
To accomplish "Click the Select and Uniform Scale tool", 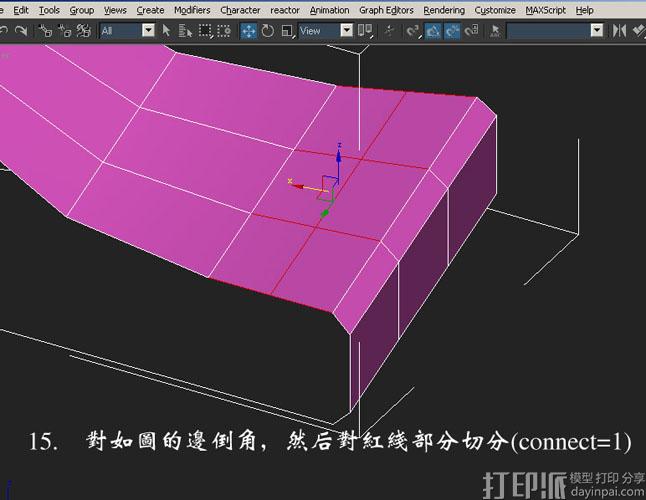I will [x=287, y=31].
